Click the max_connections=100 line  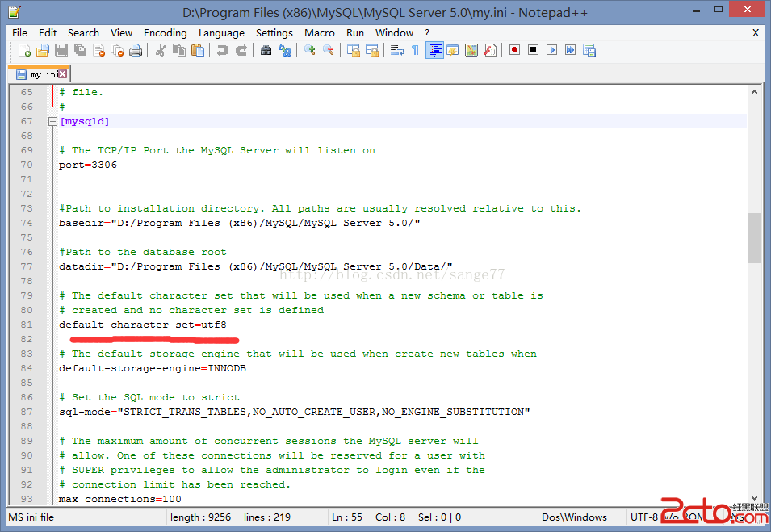pyautogui.click(x=120, y=499)
